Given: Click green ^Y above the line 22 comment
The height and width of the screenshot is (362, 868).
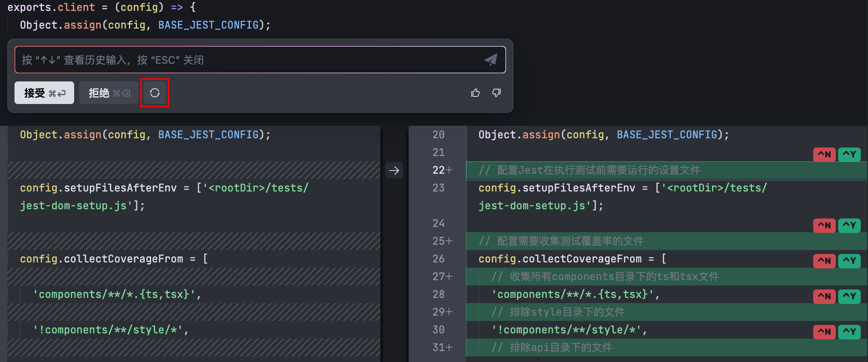Looking at the screenshot, I should (849, 154).
